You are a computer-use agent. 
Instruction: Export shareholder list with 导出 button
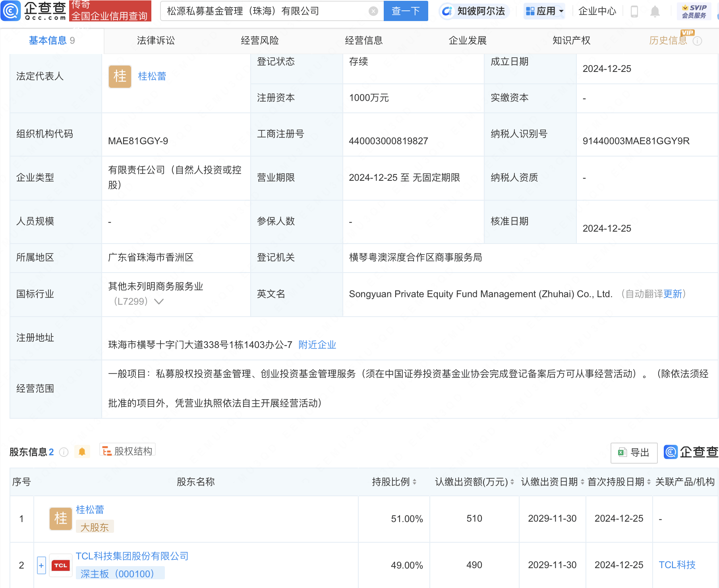634,453
